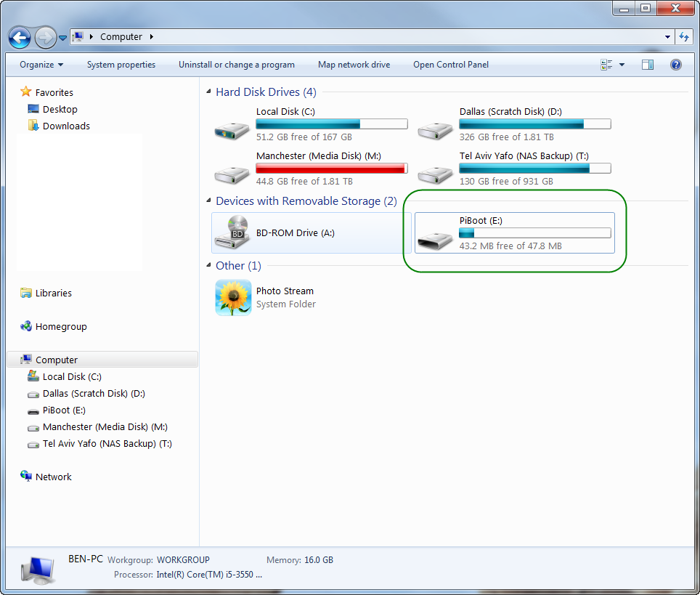Viewport: 700px width, 595px height.
Task: Toggle the preview pane button
Action: [648, 65]
